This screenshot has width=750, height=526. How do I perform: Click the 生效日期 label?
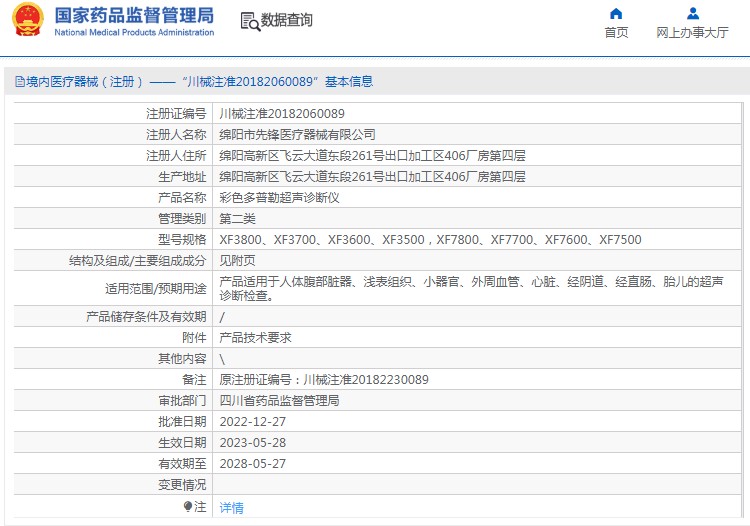pos(182,443)
